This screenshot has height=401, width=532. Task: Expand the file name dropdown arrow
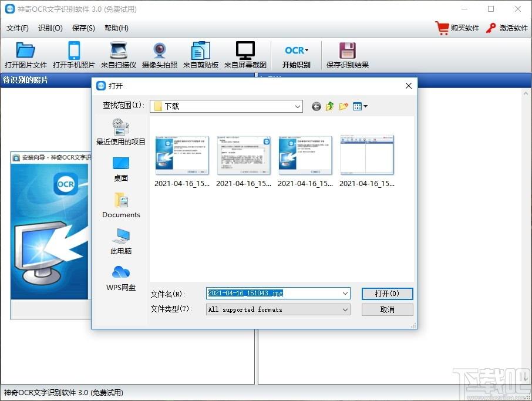tap(345, 294)
